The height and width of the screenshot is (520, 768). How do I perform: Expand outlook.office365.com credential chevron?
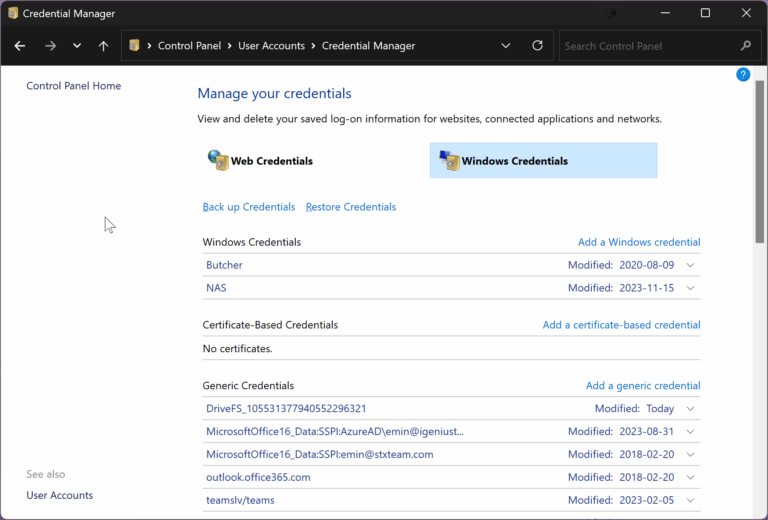click(690, 477)
